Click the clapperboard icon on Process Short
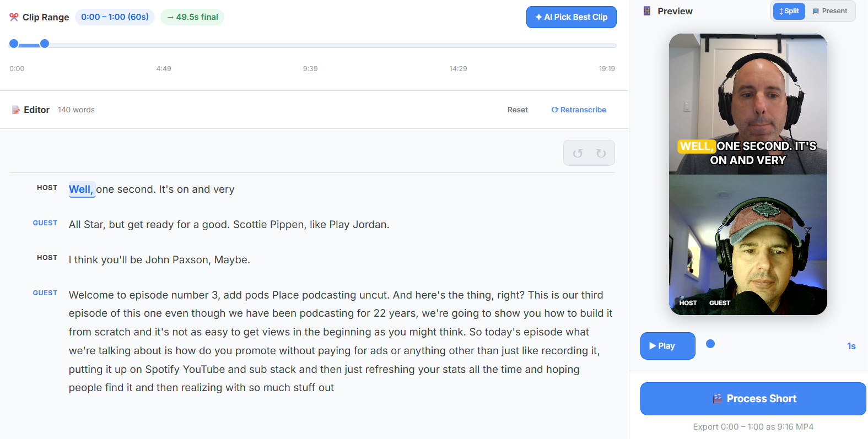Image resolution: width=868 pixels, height=439 pixels. click(718, 398)
